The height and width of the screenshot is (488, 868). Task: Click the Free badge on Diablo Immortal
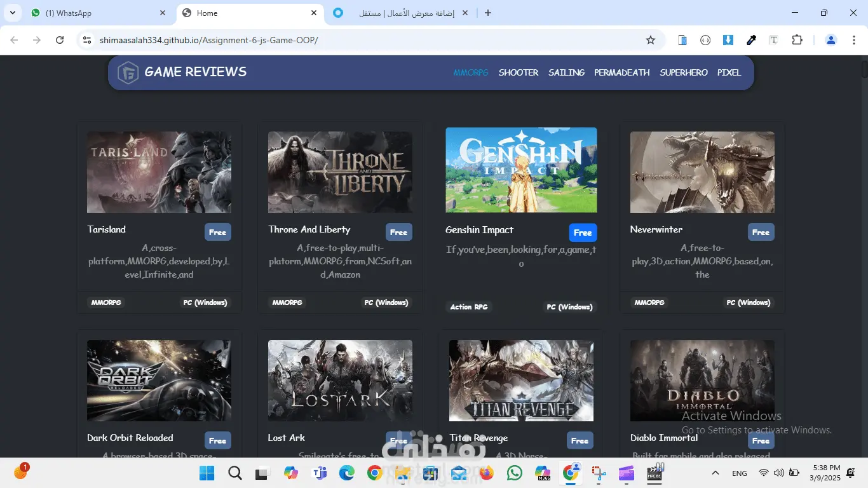[x=761, y=440]
